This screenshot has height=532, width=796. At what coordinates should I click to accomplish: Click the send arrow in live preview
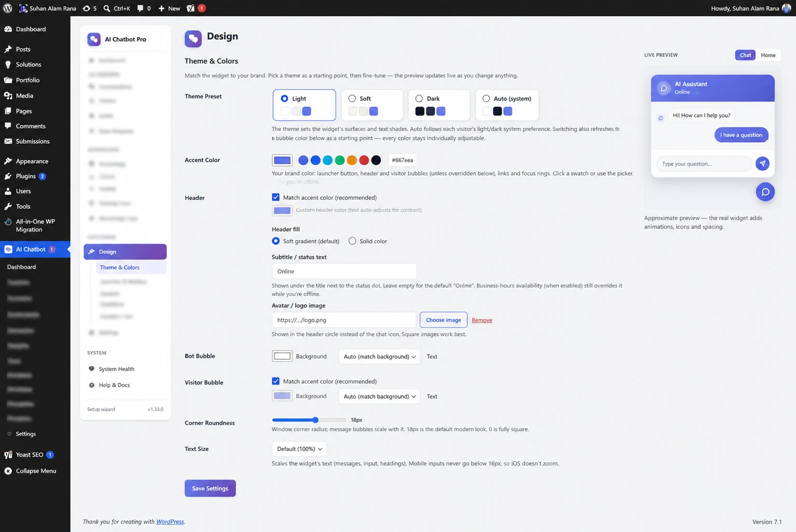[762, 163]
